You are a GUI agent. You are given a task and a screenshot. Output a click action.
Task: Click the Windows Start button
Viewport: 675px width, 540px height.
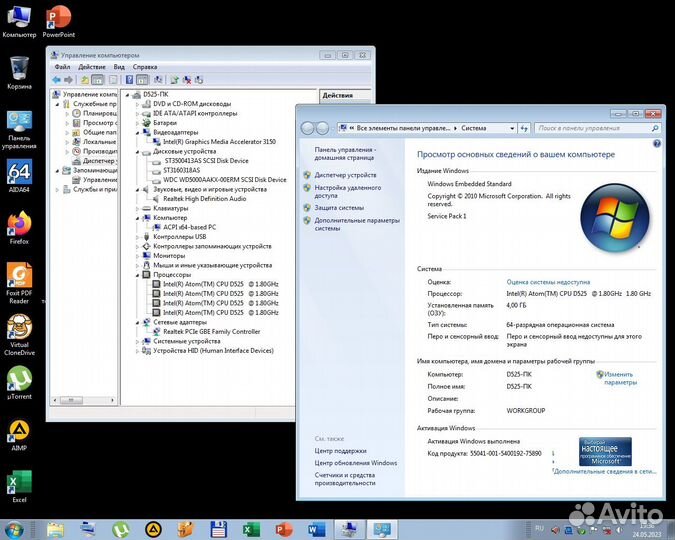click(14, 530)
